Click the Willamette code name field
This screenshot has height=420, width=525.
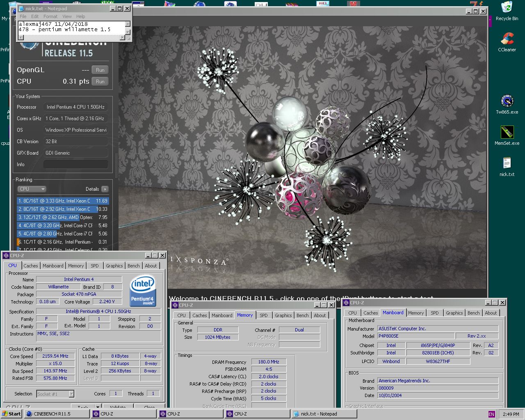[59, 287]
